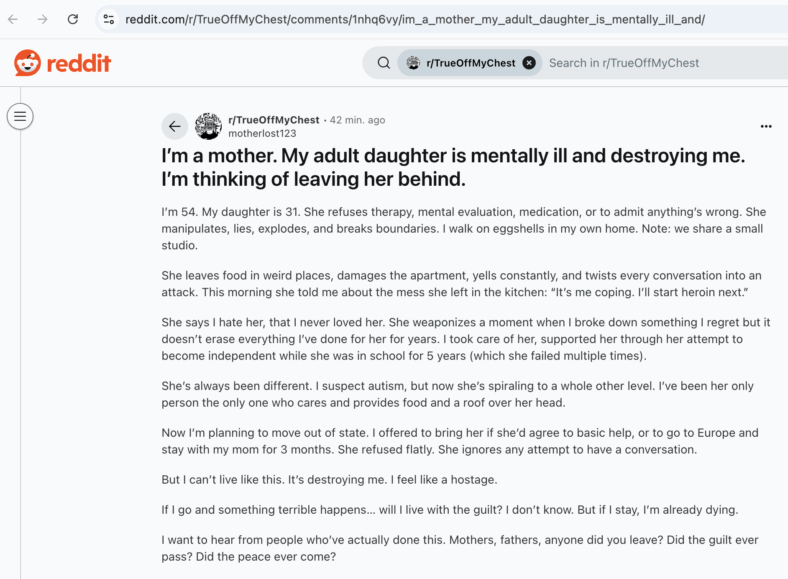This screenshot has height=579, width=788.
Task: Click the browser forward arrow
Action: pos(43,20)
